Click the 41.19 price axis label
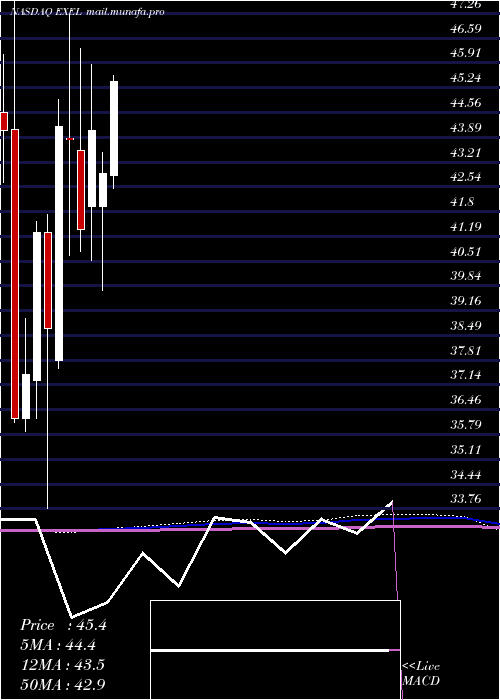The width and height of the screenshot is (500, 700). (x=466, y=227)
